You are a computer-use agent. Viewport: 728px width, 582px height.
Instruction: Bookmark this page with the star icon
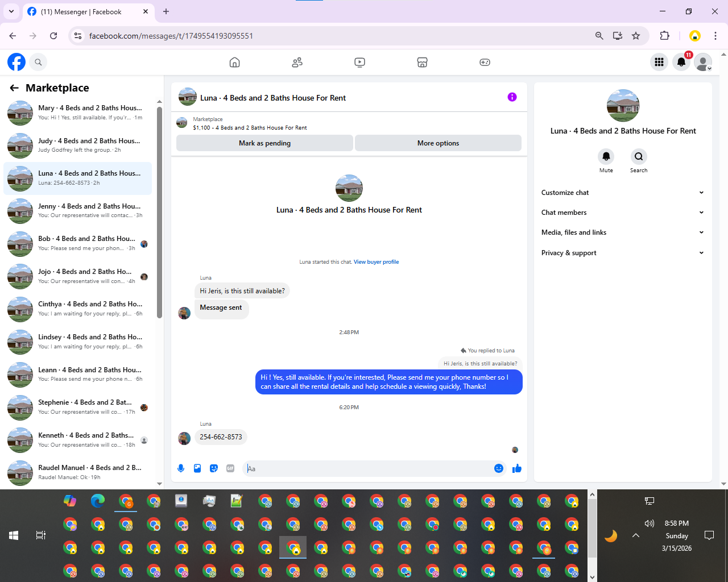point(636,36)
